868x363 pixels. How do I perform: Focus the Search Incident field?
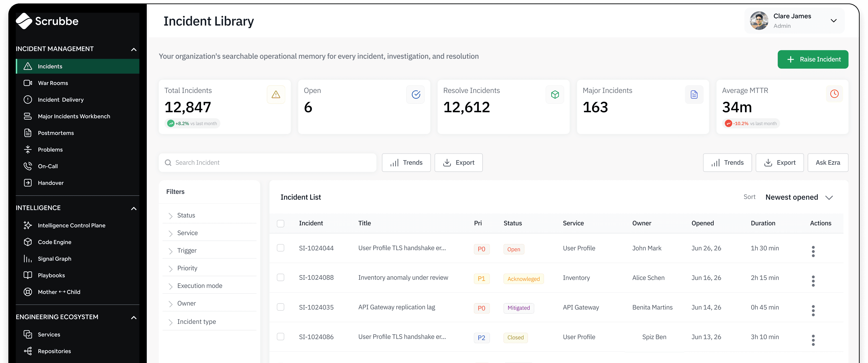(268, 163)
